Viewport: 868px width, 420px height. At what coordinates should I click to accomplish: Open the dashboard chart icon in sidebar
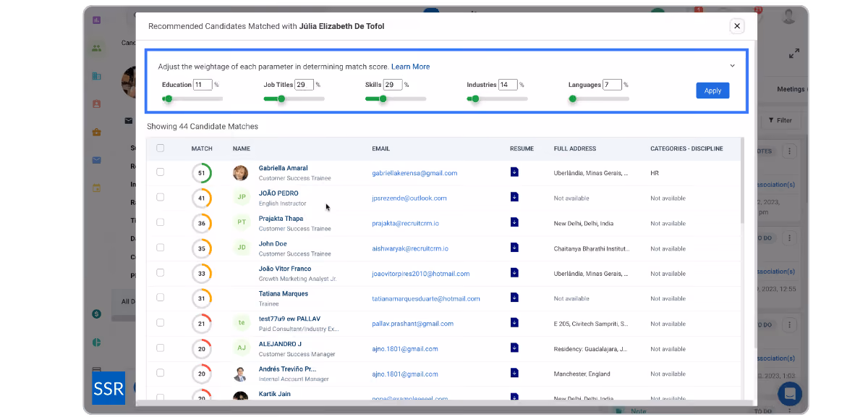tap(96, 20)
